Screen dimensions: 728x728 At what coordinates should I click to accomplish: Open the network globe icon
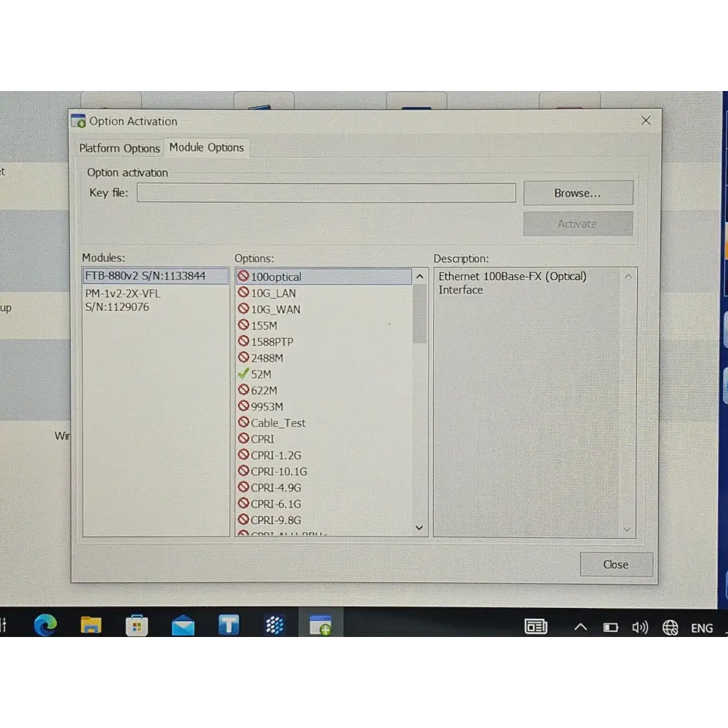point(670,628)
